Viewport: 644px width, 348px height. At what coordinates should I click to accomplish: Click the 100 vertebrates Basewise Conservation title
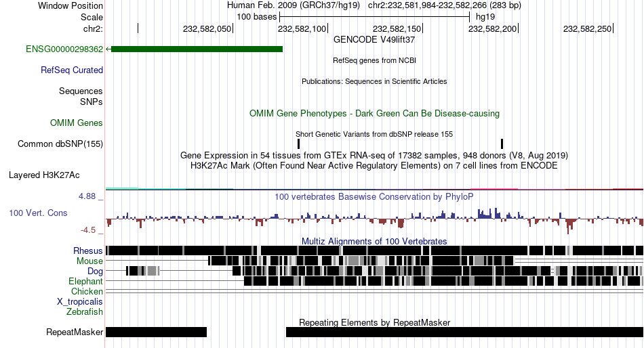coord(374,196)
